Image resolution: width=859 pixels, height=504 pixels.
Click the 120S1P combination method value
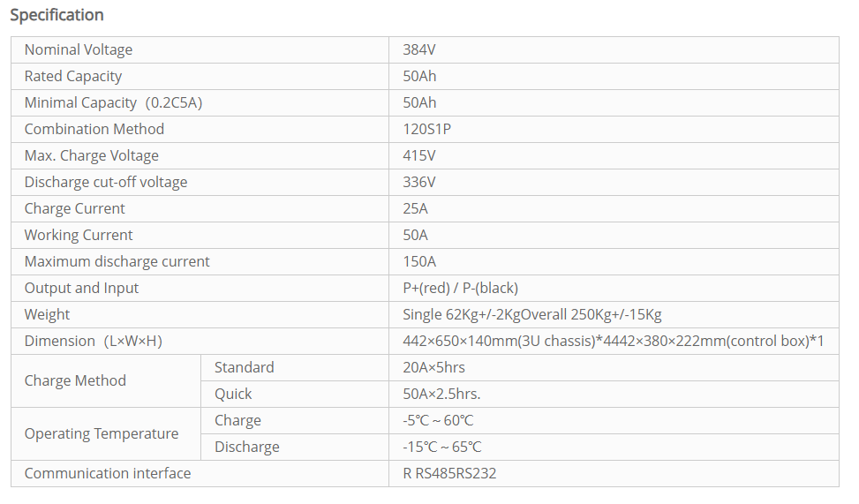pyautogui.click(x=427, y=129)
